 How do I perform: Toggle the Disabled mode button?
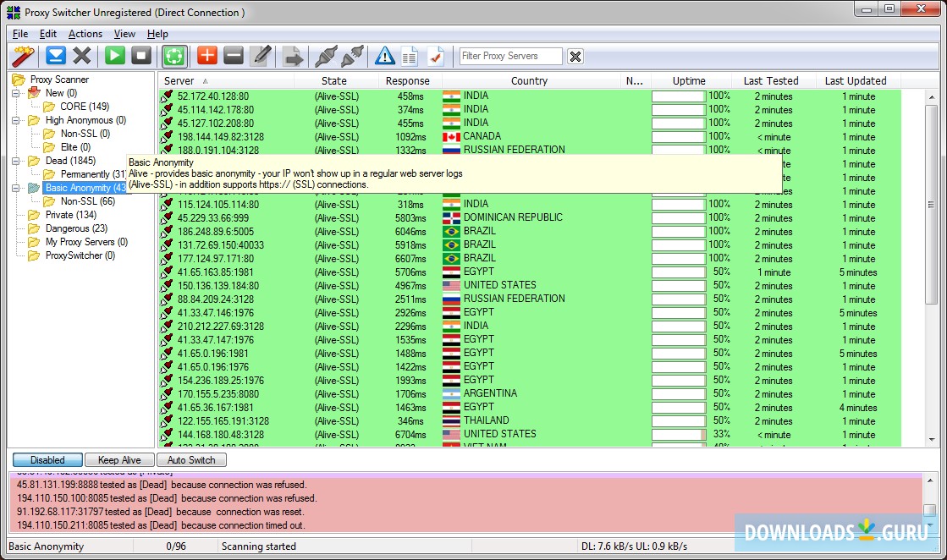coord(47,460)
